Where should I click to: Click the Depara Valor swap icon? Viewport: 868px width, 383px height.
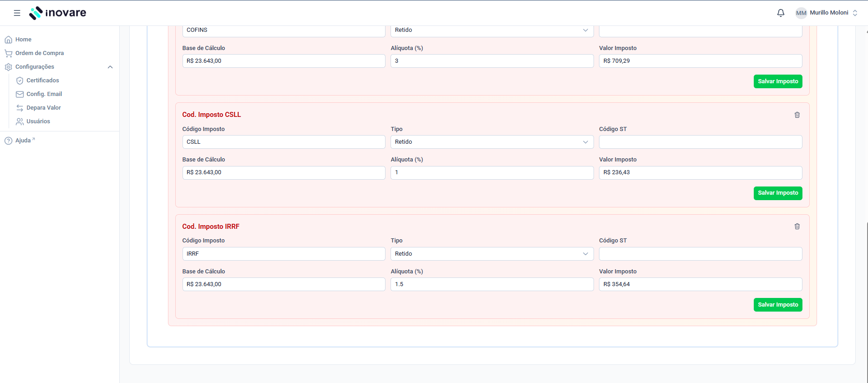tap(20, 108)
